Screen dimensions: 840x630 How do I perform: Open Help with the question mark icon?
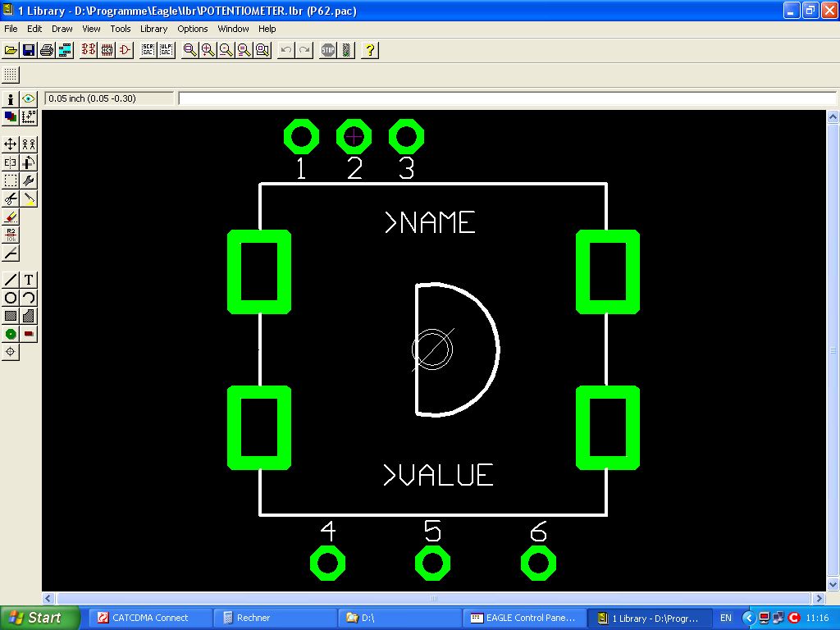click(x=370, y=50)
